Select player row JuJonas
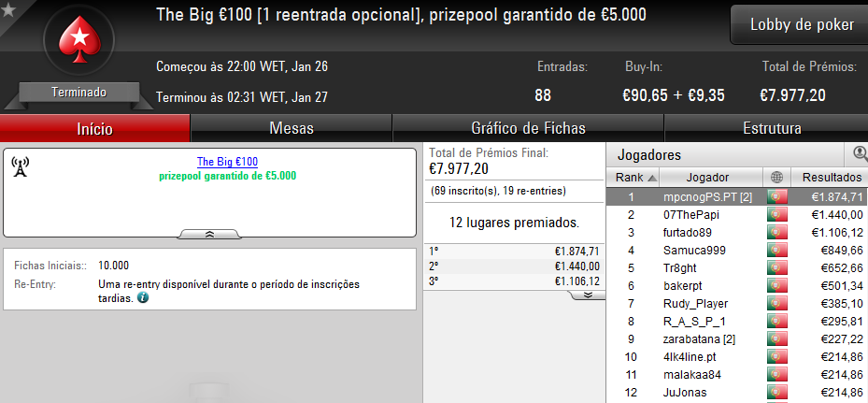Image resolution: width=868 pixels, height=403 pixels. click(x=737, y=392)
